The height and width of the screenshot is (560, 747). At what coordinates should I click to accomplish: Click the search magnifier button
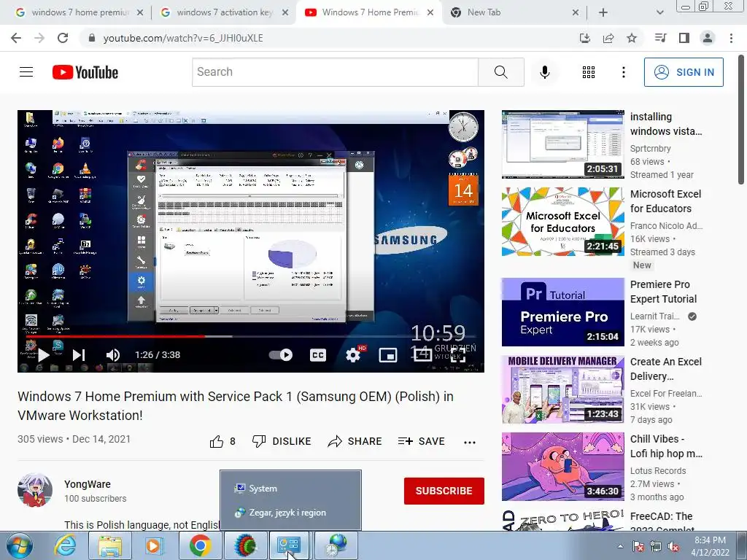(500, 72)
